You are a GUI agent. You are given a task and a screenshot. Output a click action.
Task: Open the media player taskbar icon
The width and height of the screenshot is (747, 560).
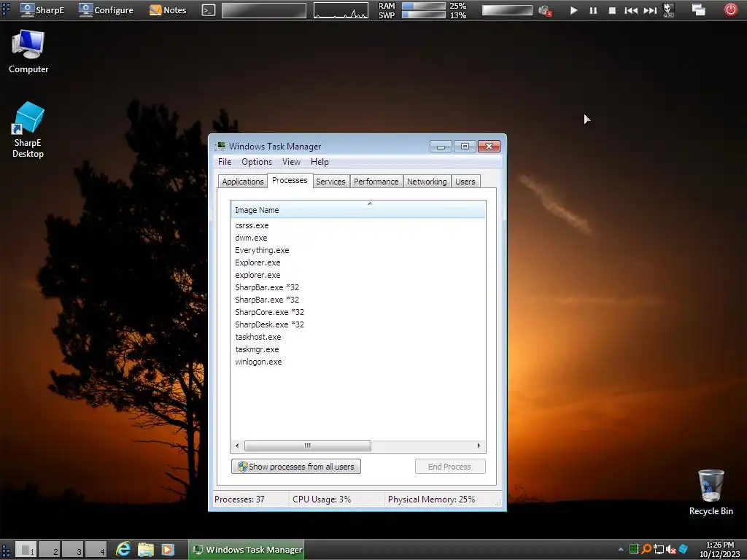point(167,550)
